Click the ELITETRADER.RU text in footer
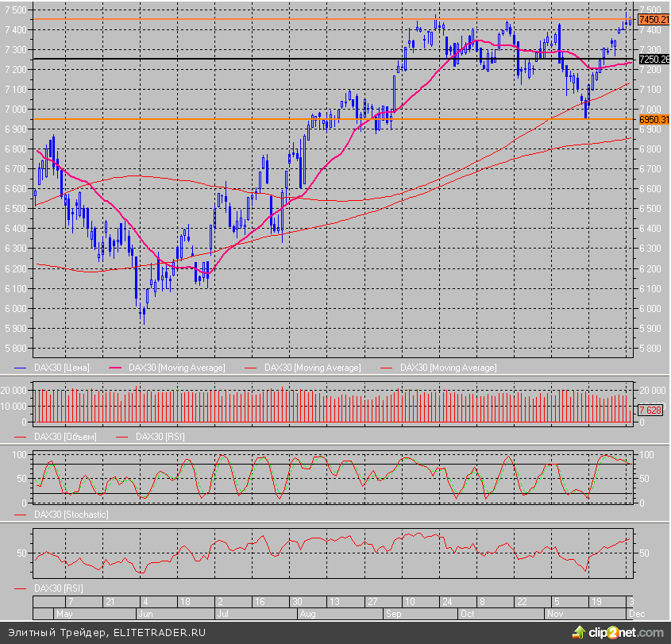The height and width of the screenshot is (644, 671). click(159, 632)
